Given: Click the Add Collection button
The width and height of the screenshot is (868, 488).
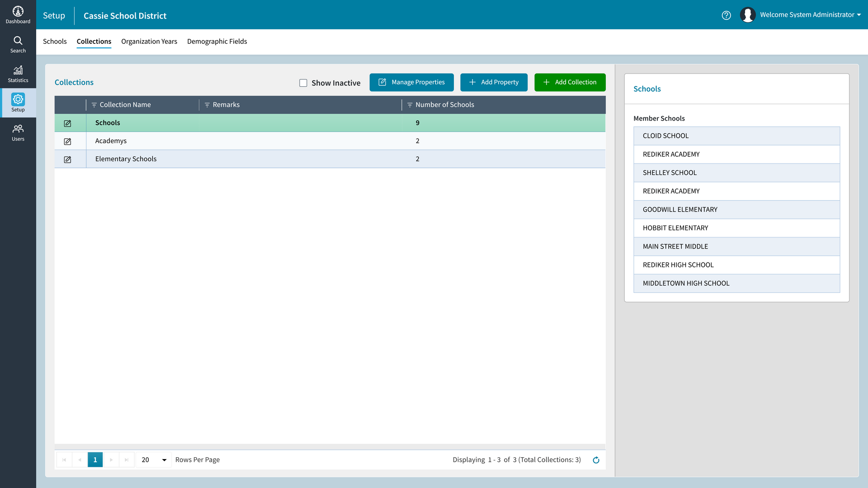Looking at the screenshot, I should (570, 82).
